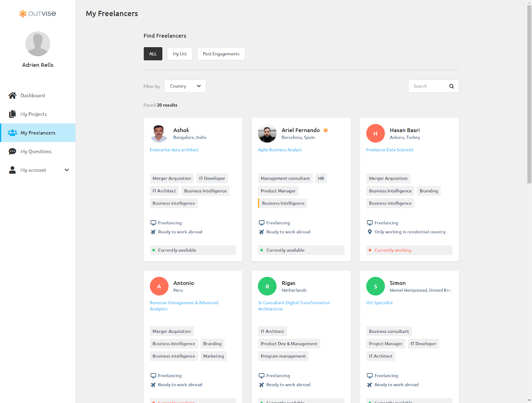Switch to the Past Engagements tab
This screenshot has width=532, height=403.
pyautogui.click(x=221, y=54)
